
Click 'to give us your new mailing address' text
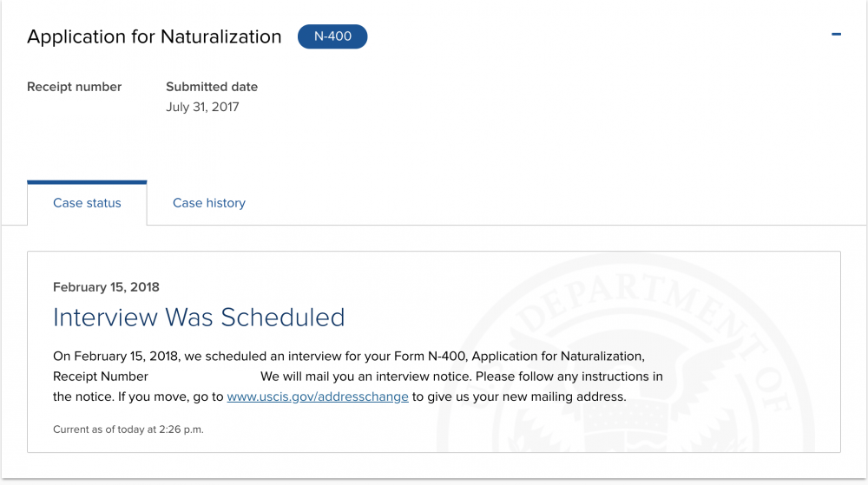coord(519,397)
